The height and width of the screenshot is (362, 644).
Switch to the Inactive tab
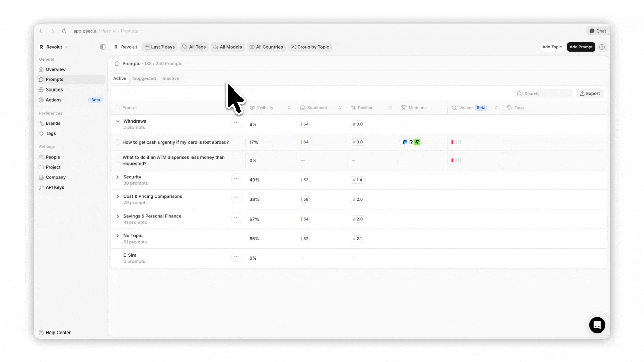(171, 78)
